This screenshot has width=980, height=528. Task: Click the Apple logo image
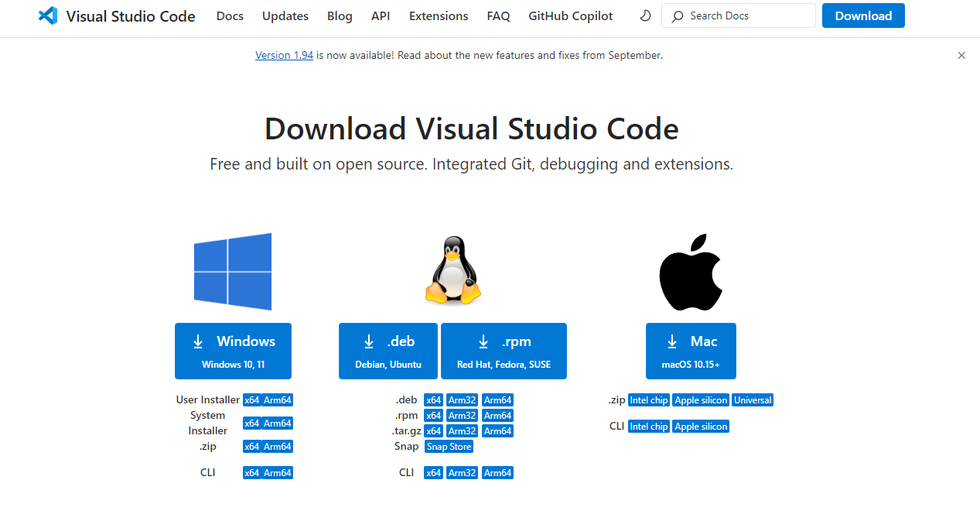691,272
